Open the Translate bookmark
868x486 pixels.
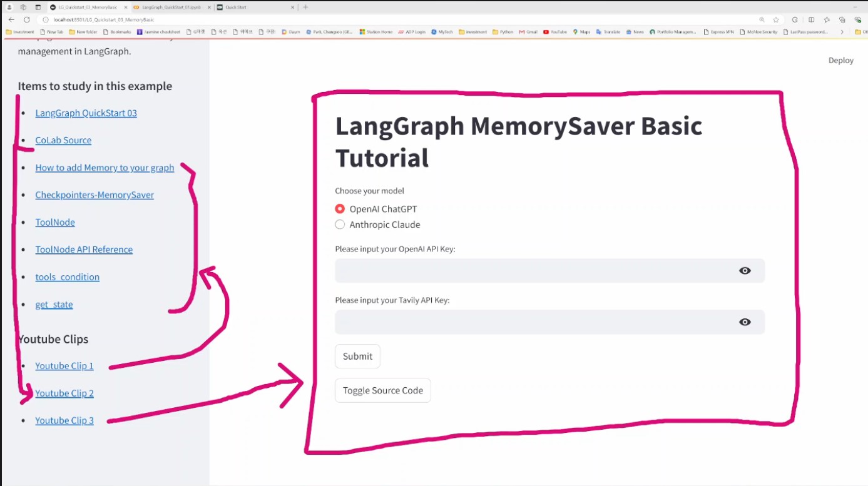[x=608, y=31]
